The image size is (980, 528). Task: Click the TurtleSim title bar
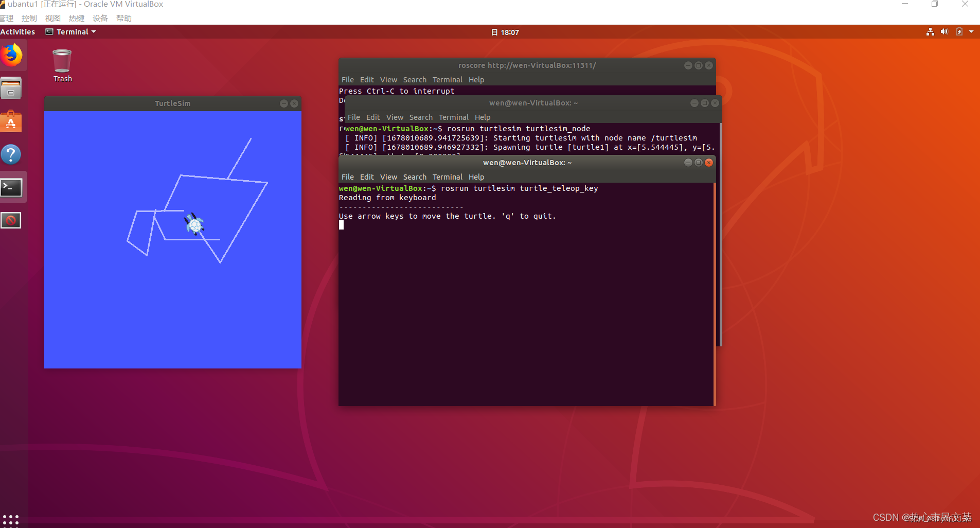click(173, 103)
